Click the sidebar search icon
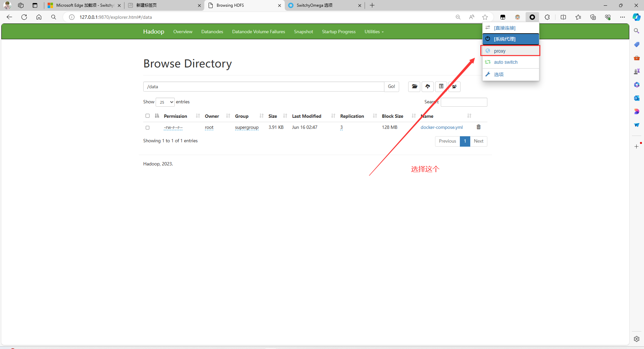Viewport: 644px width, 349px height. point(637,31)
